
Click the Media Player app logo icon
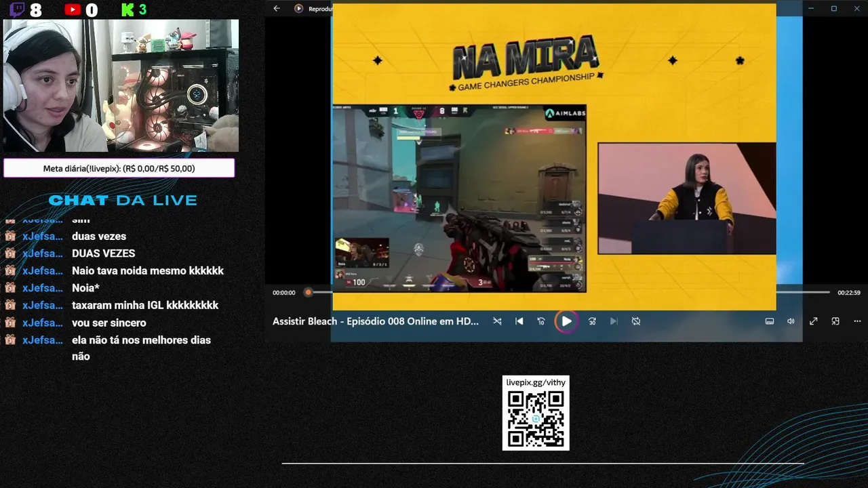click(x=298, y=9)
